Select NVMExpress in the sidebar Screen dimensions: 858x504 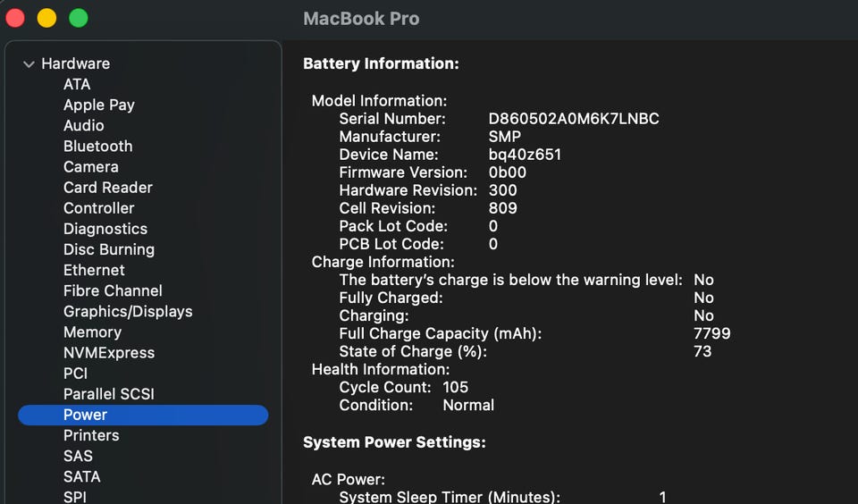[x=108, y=352]
